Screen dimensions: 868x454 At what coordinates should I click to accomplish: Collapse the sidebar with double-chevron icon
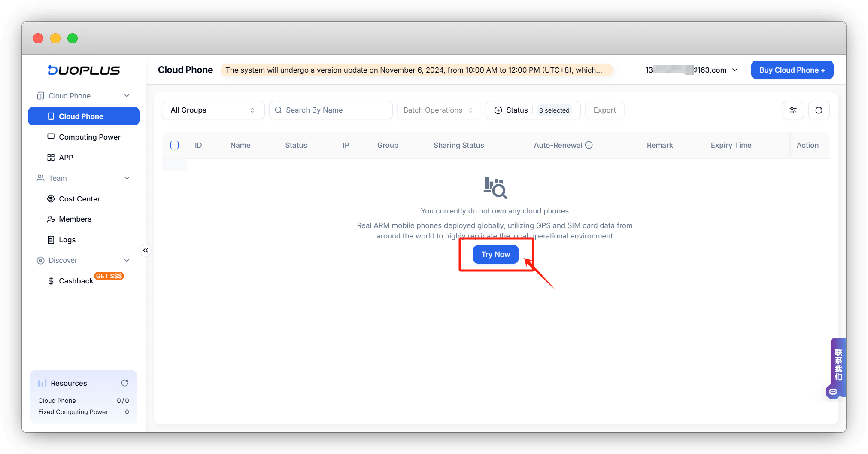146,250
